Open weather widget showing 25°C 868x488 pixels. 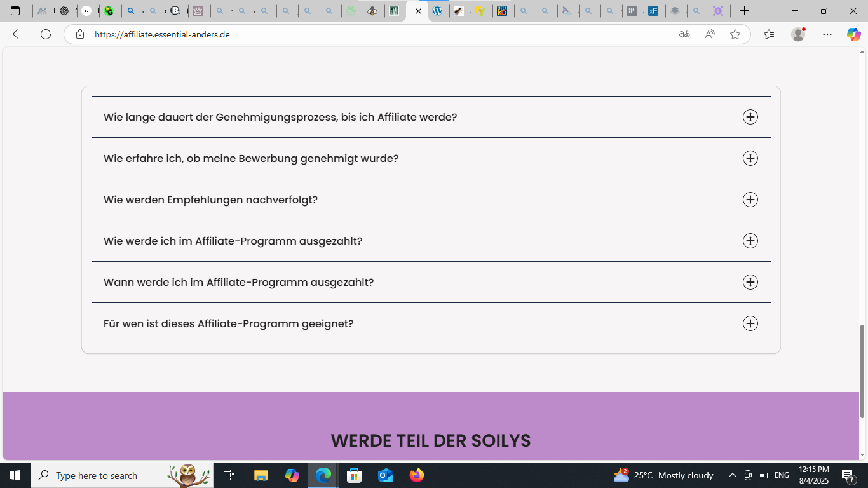tap(663, 475)
